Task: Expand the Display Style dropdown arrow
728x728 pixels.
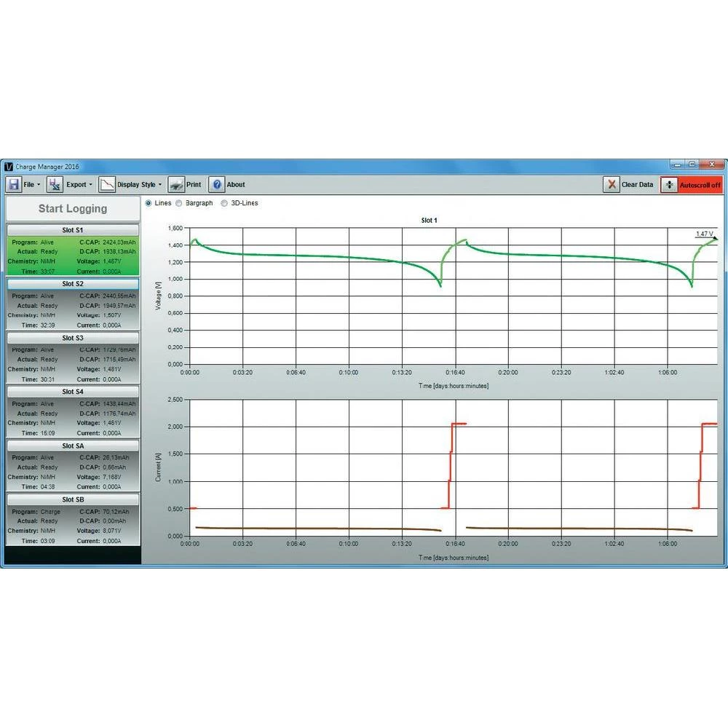Action: click(160, 185)
